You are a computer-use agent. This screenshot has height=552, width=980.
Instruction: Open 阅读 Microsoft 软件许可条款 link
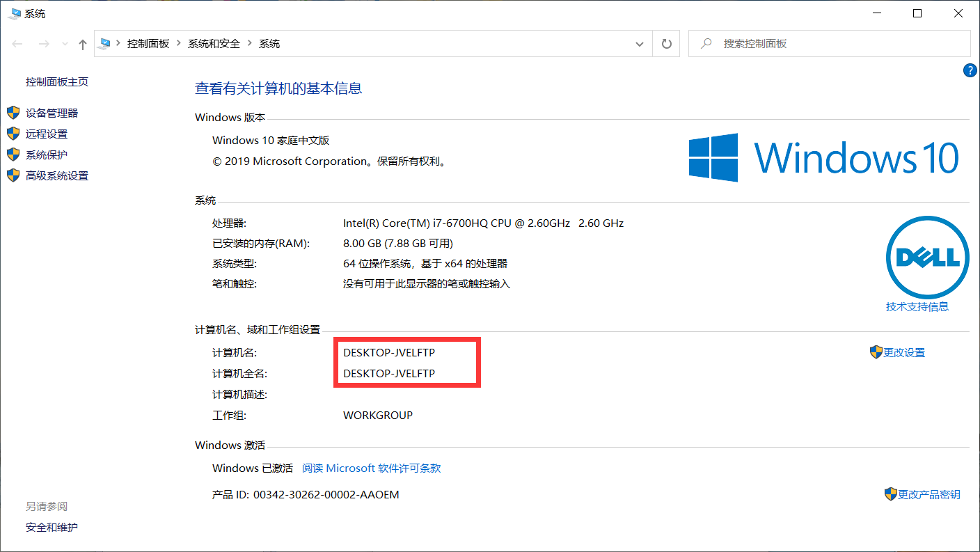(372, 468)
